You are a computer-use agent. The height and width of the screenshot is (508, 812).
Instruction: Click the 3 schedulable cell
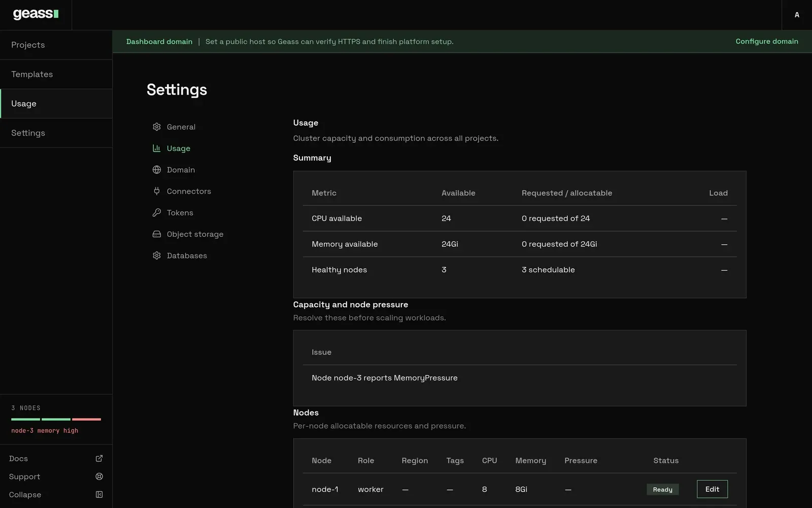pyautogui.click(x=548, y=270)
